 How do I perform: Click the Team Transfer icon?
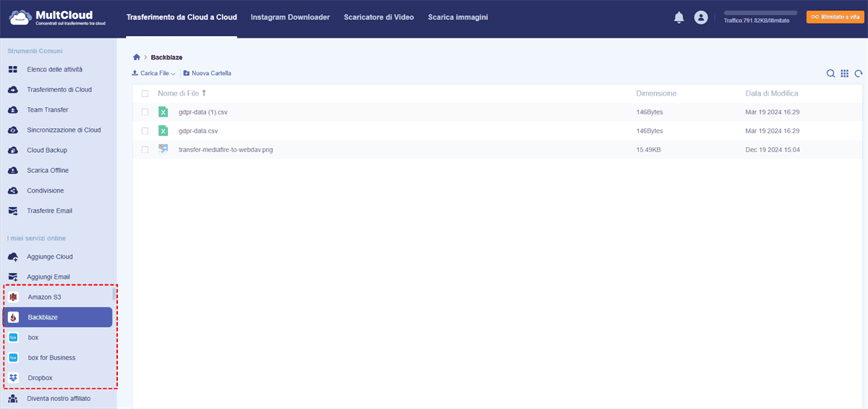click(12, 110)
